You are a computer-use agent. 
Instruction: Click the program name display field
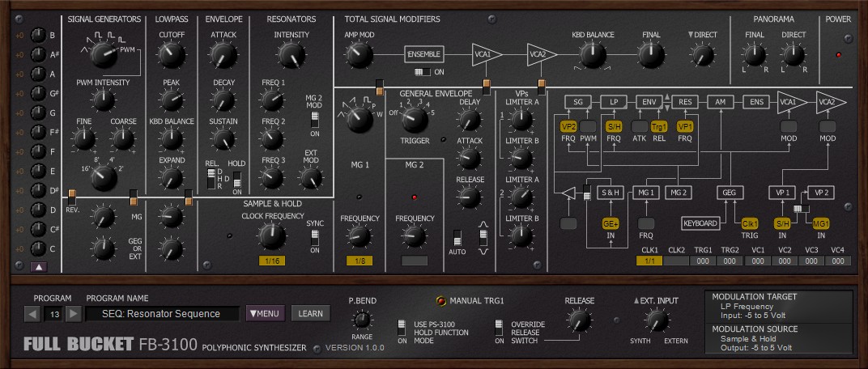click(162, 314)
